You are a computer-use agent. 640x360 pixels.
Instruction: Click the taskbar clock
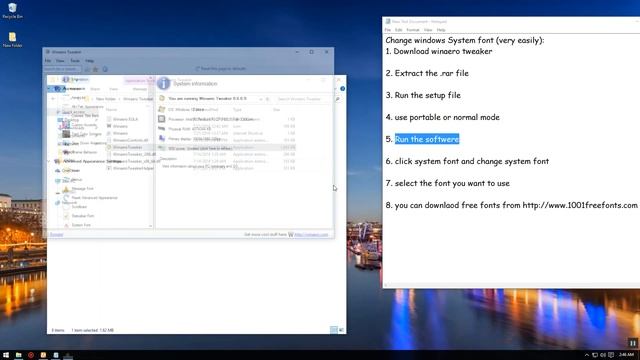click(x=626, y=355)
